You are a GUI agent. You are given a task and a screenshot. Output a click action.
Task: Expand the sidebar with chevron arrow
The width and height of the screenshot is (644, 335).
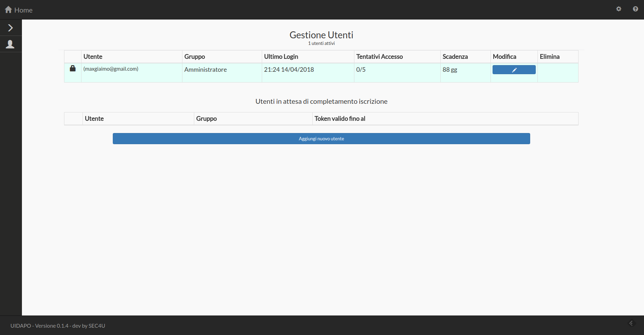click(10, 28)
